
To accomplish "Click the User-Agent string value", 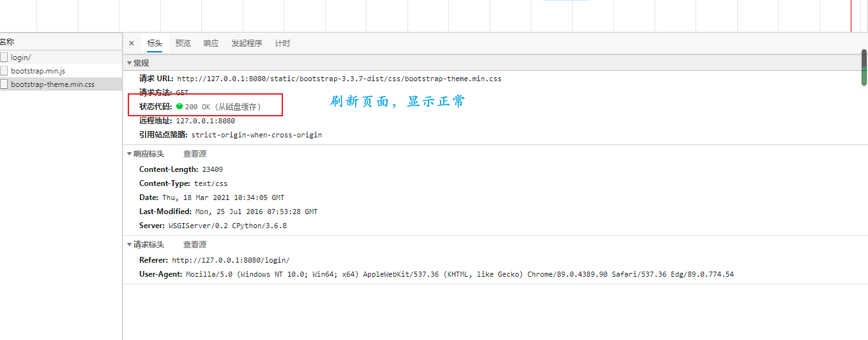I will tap(460, 275).
